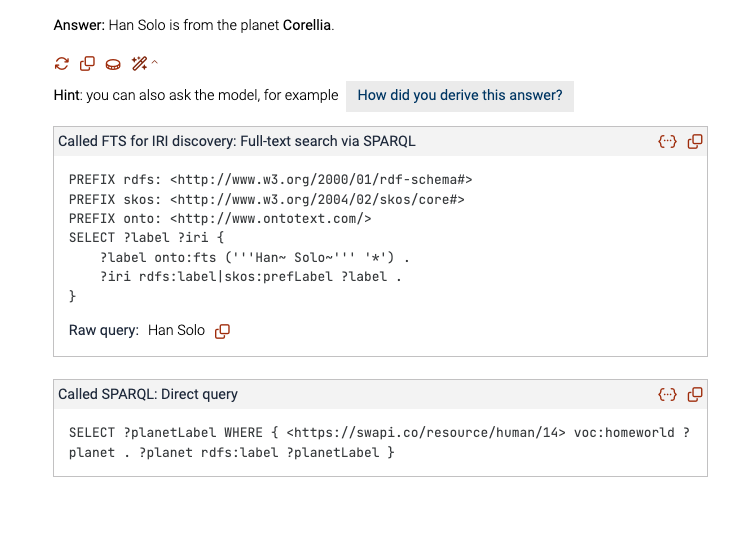The width and height of the screenshot is (734, 535).
Task: Copy the full-text search SPARQL query
Action: (x=695, y=141)
